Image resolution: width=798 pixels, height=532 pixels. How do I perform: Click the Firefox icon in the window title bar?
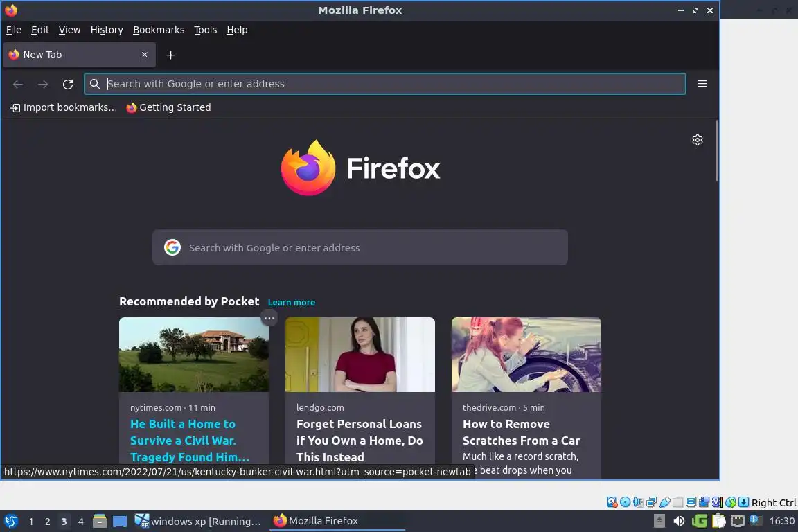10,10
